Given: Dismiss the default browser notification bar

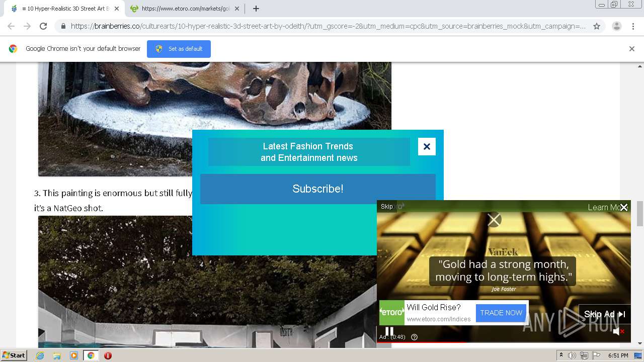Looking at the screenshot, I should click(x=632, y=49).
